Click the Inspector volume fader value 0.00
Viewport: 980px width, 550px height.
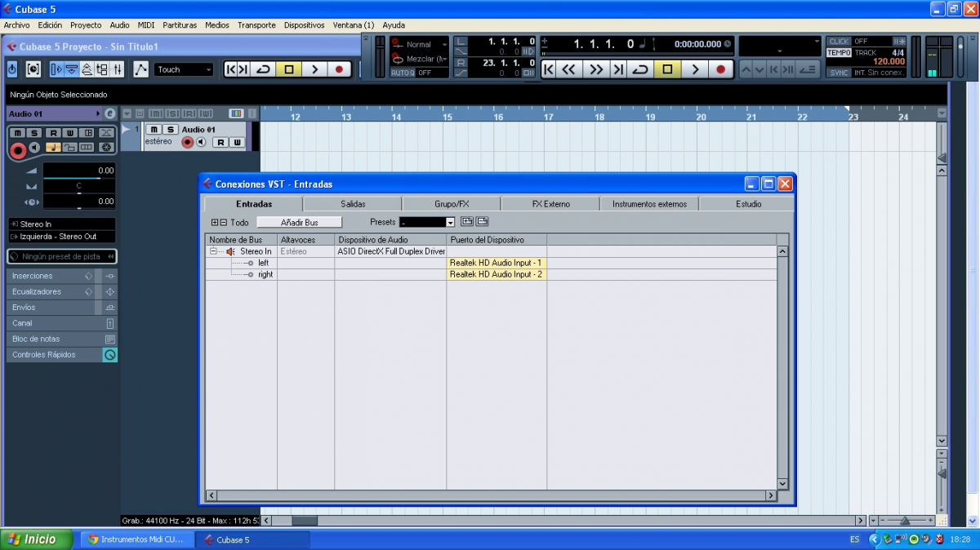78,171
